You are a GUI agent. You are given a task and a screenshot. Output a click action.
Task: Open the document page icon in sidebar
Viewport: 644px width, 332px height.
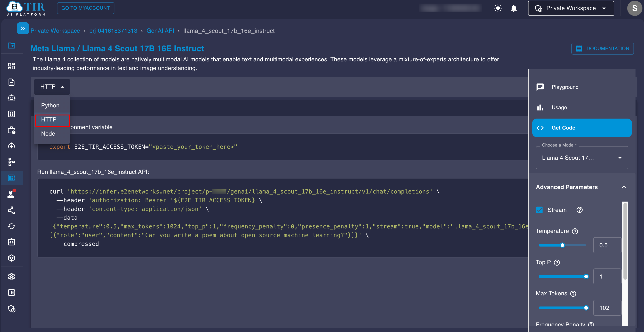pyautogui.click(x=11, y=82)
